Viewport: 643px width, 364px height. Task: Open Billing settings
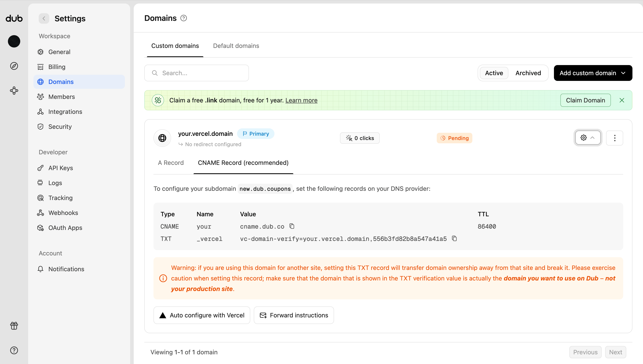pyautogui.click(x=79, y=67)
